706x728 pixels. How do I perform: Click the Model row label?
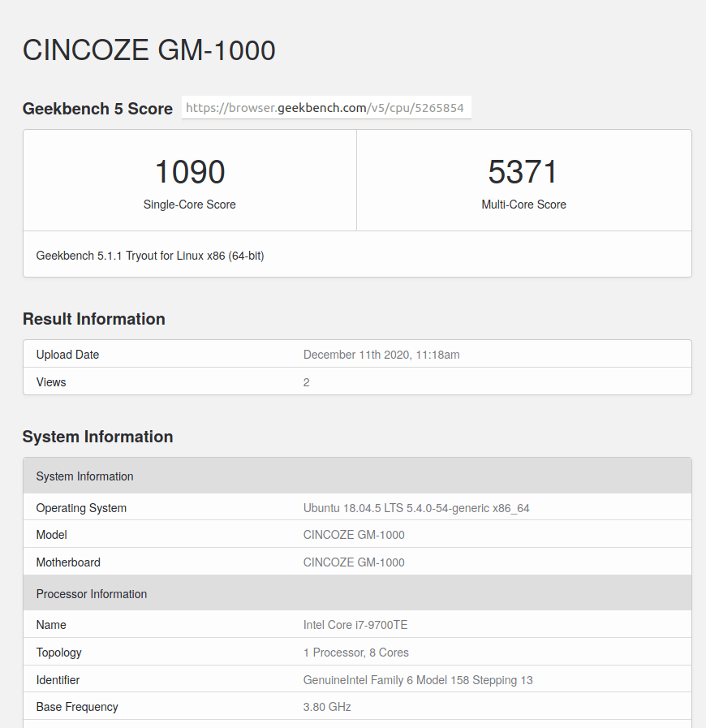[51, 535]
